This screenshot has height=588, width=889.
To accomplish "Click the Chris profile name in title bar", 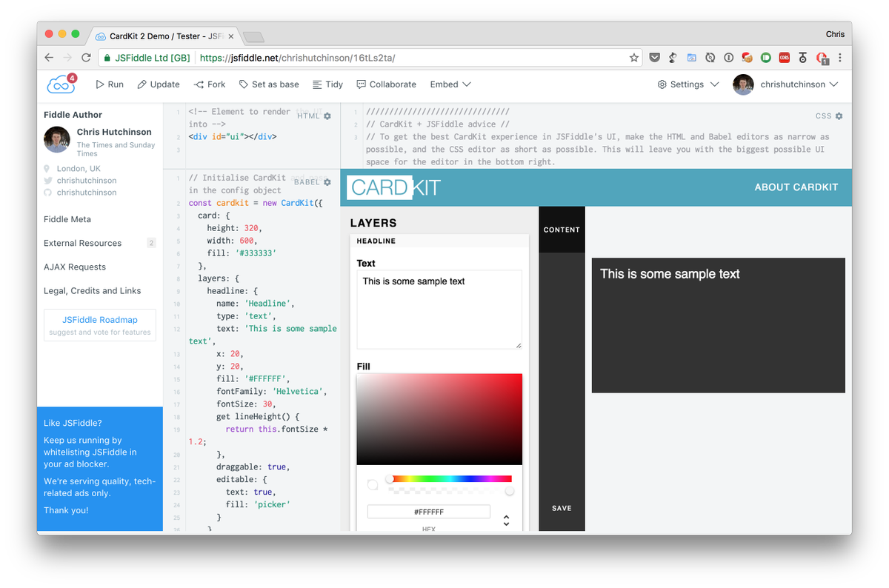I will click(835, 34).
